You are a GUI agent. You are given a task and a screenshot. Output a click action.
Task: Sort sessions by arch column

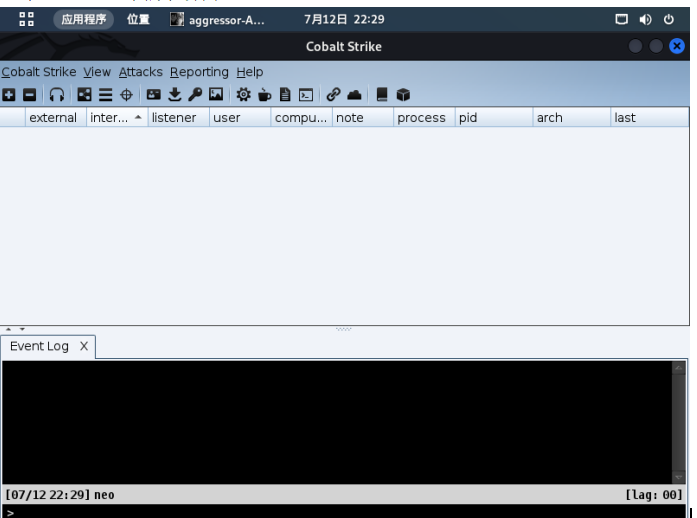click(572, 118)
